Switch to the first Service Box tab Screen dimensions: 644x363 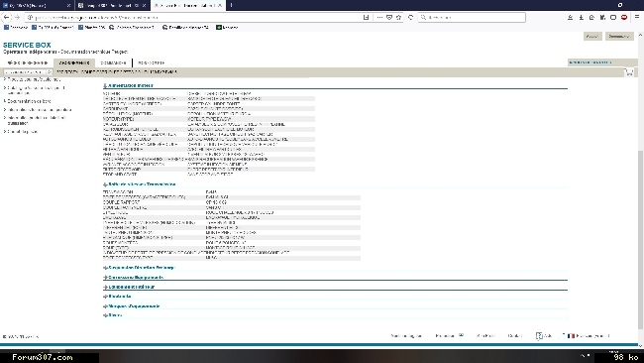pos(28,62)
